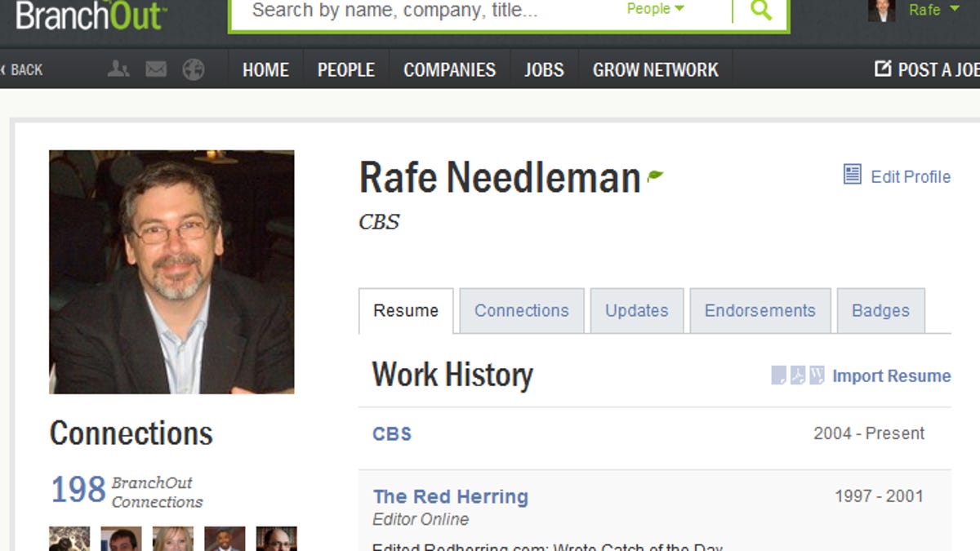The height and width of the screenshot is (551, 980).
Task: Click the Word document import icon
Action: [x=817, y=375]
